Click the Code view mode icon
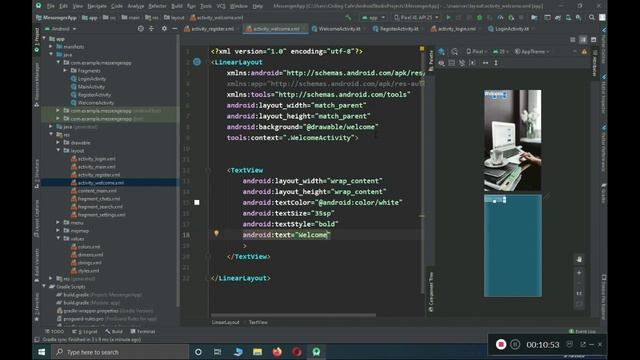This screenshot has height=360, width=640. pos(573,40)
